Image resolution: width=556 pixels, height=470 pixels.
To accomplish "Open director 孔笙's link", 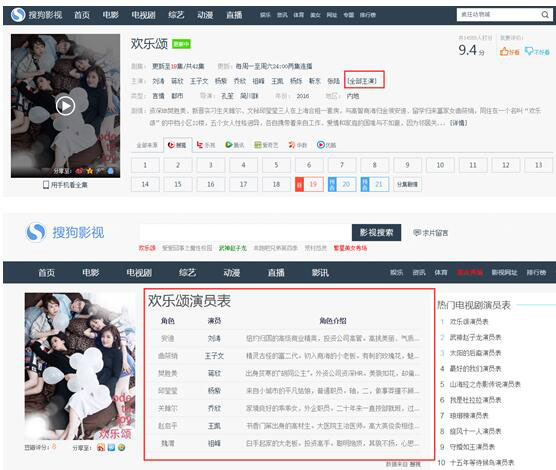I will pyautogui.click(x=228, y=96).
